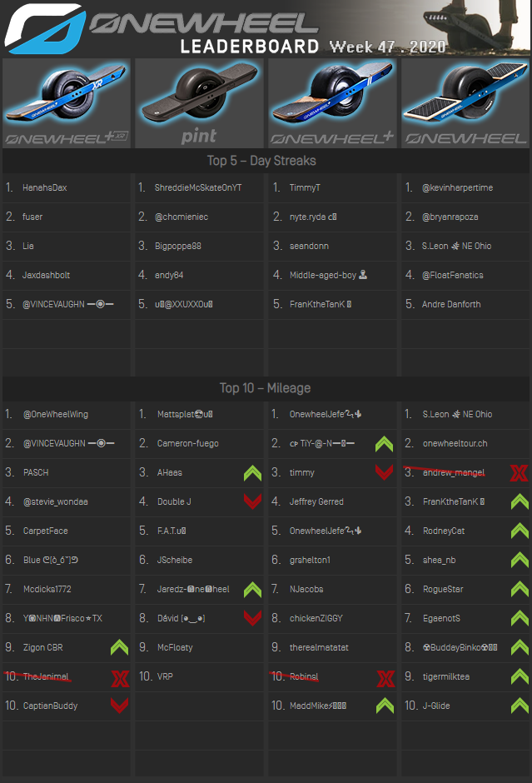Click the Top 5 – Day Streaks header
This screenshot has width=532, height=783.
(261, 160)
